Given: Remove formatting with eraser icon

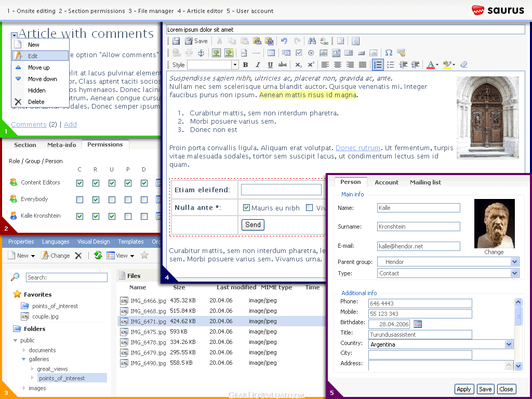Looking at the screenshot, I should pyautogui.click(x=464, y=64).
